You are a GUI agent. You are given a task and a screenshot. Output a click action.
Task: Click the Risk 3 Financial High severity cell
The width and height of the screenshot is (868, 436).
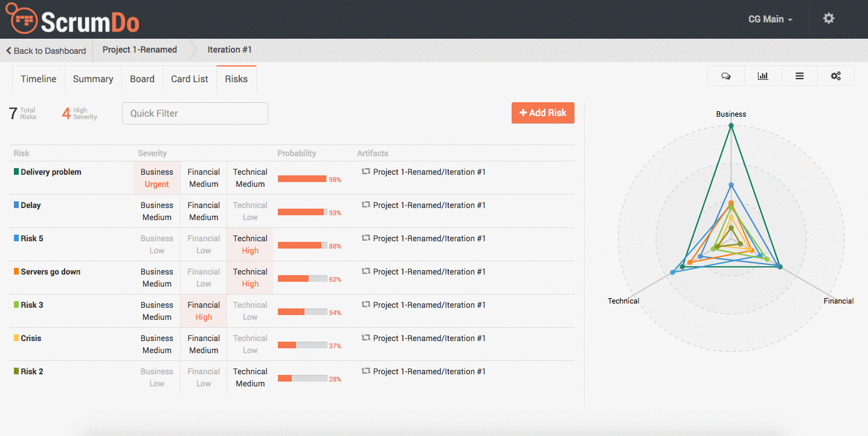pyautogui.click(x=204, y=311)
